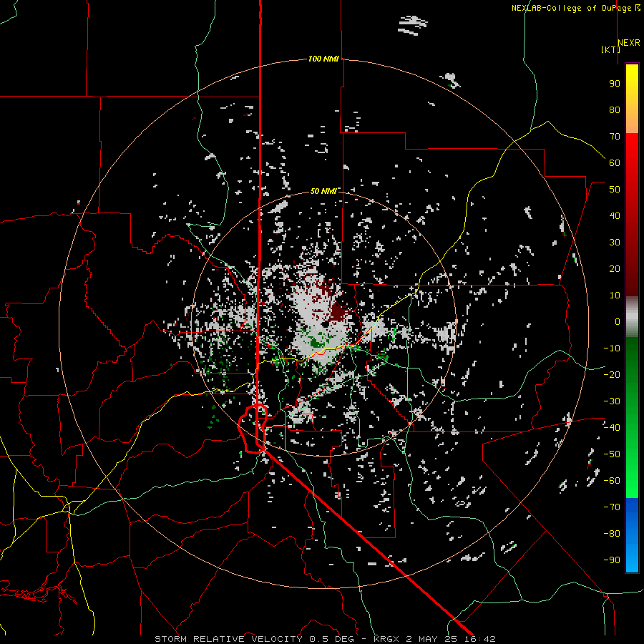Click the KT units label above color scale

(610, 49)
